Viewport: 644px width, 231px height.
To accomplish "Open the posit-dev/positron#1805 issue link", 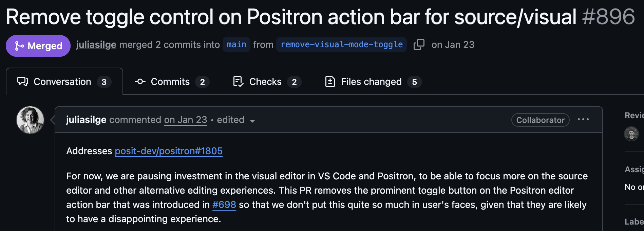I will pyautogui.click(x=169, y=151).
